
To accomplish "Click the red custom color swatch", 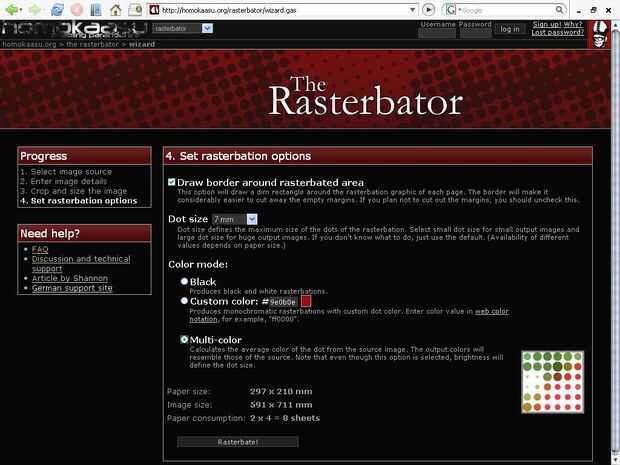I will 306,302.
